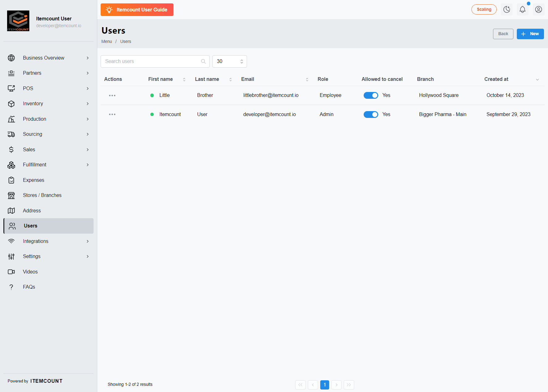
Task: Click the Business Overview globe icon
Action: [x=11, y=58]
